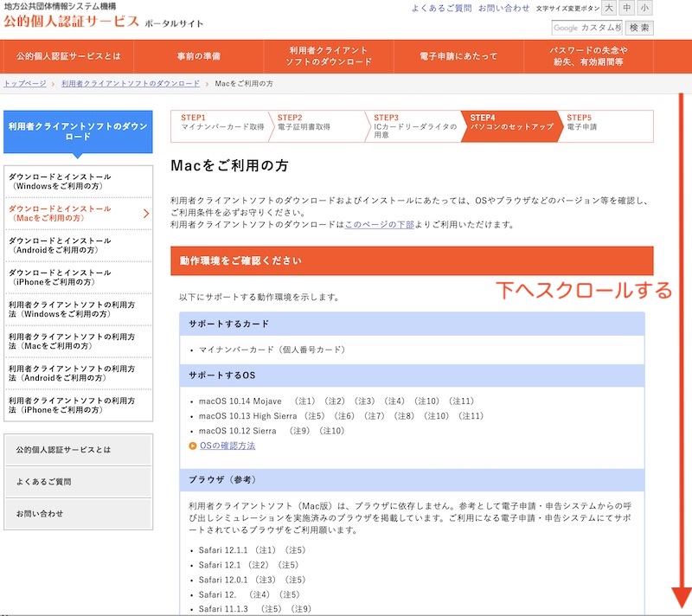Select STEP5 電子申請

607,126
